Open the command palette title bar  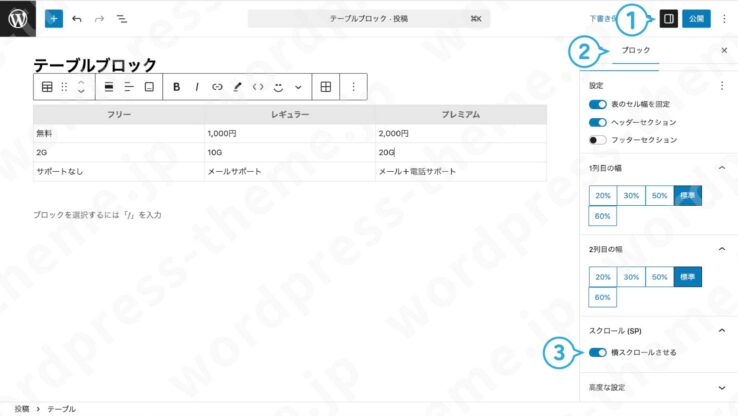point(369,19)
